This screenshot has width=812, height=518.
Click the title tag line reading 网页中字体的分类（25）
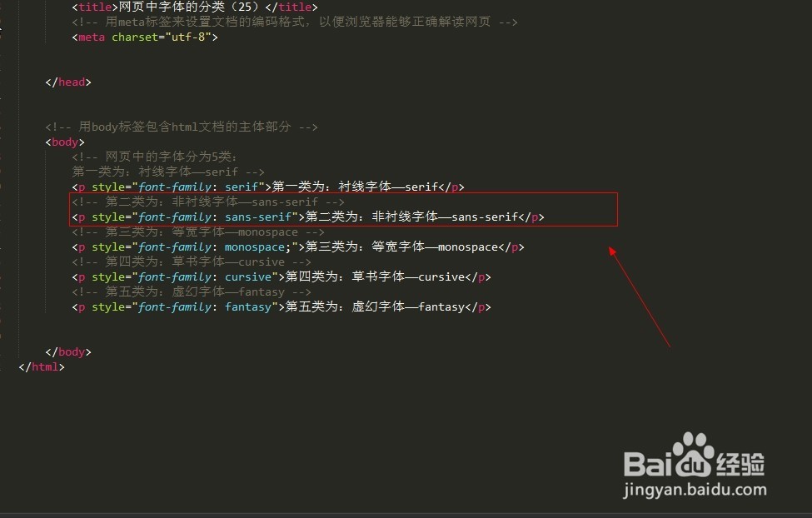coord(195,7)
